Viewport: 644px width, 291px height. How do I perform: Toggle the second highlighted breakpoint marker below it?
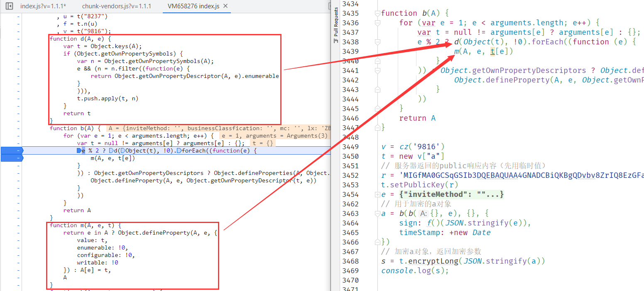click(x=11, y=158)
